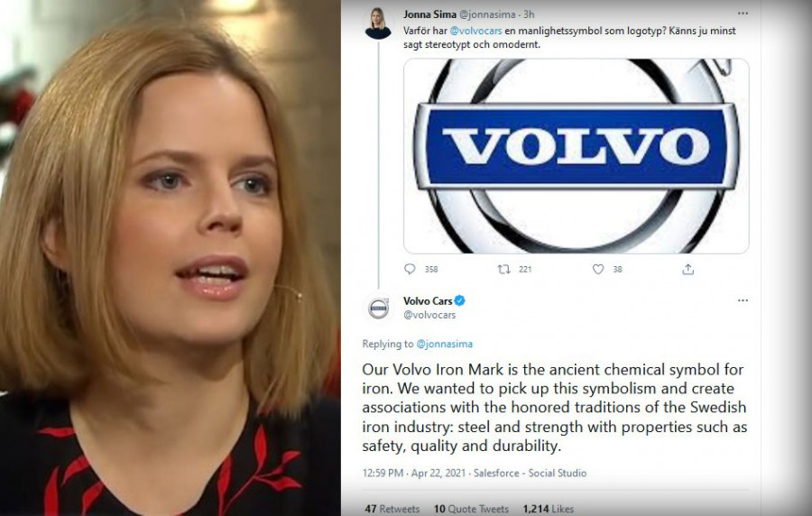This screenshot has width=812, height=516.
Task: Click the 3h timestamp on Jonna's tweet
Action: tap(528, 14)
